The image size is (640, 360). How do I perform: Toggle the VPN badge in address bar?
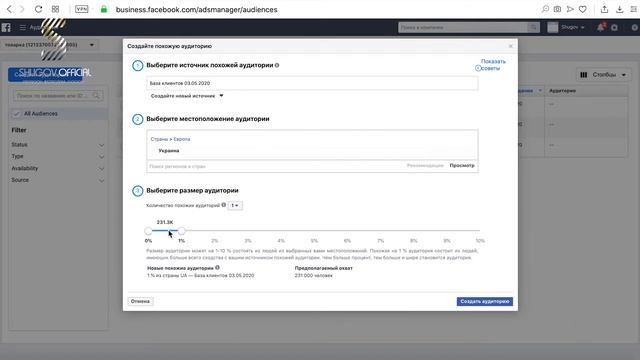click(x=82, y=9)
